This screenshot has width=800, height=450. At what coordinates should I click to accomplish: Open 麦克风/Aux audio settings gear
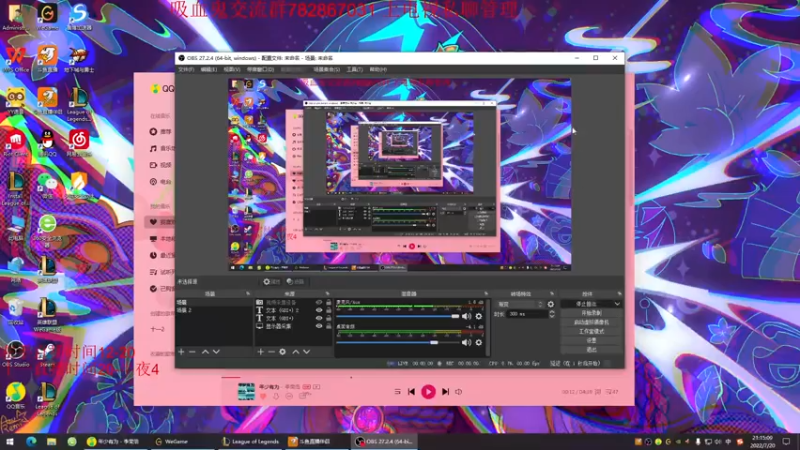point(479,316)
